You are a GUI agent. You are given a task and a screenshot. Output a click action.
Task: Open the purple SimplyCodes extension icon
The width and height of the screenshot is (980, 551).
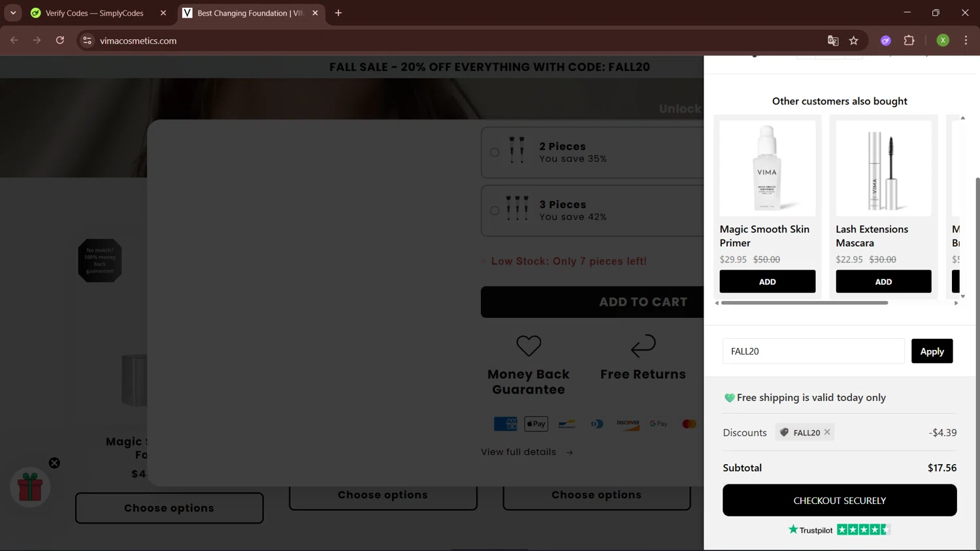tap(886, 40)
